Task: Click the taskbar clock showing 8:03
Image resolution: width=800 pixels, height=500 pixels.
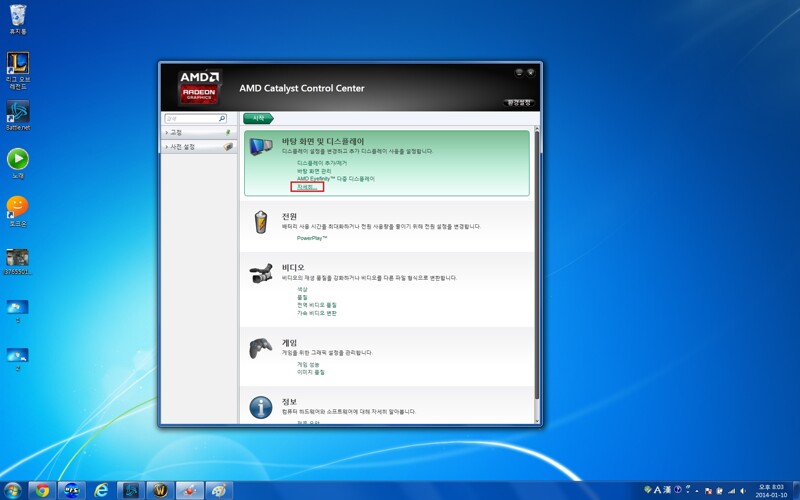Action: pos(771,491)
